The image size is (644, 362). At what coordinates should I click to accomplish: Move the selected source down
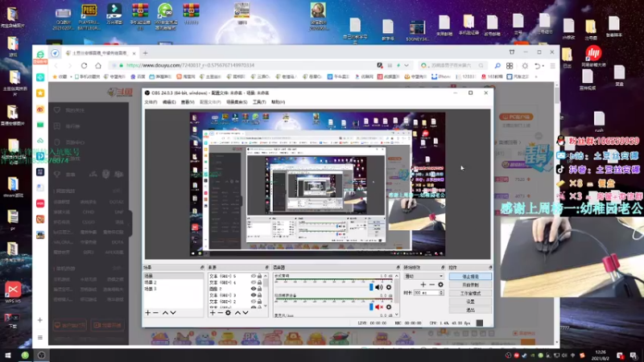246,313
